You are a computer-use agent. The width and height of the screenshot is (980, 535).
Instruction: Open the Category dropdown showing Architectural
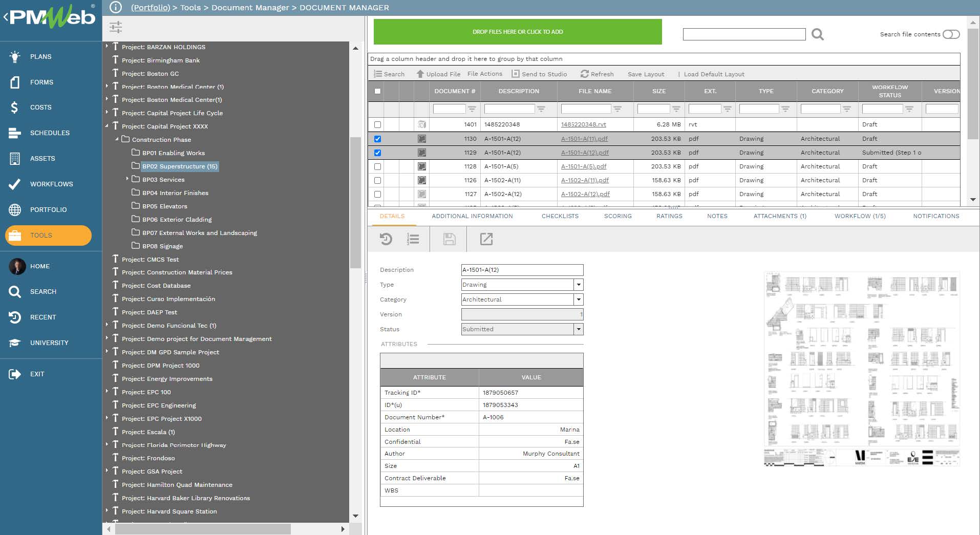click(579, 299)
